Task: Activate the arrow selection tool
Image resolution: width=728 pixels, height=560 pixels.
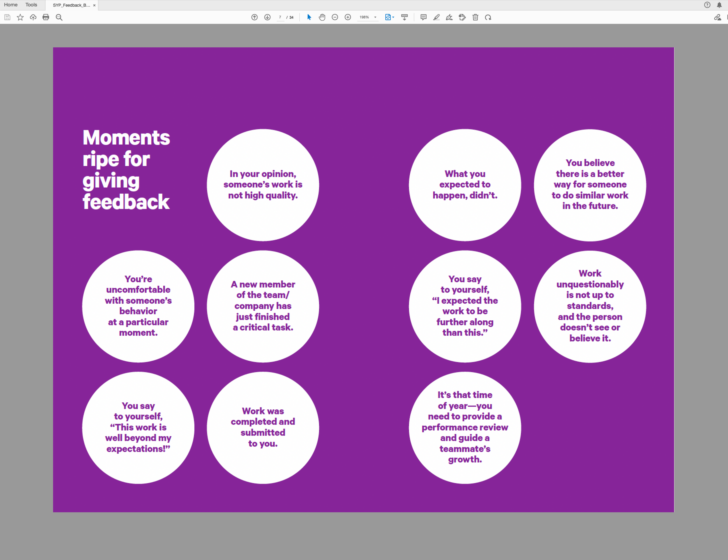Action: point(309,17)
